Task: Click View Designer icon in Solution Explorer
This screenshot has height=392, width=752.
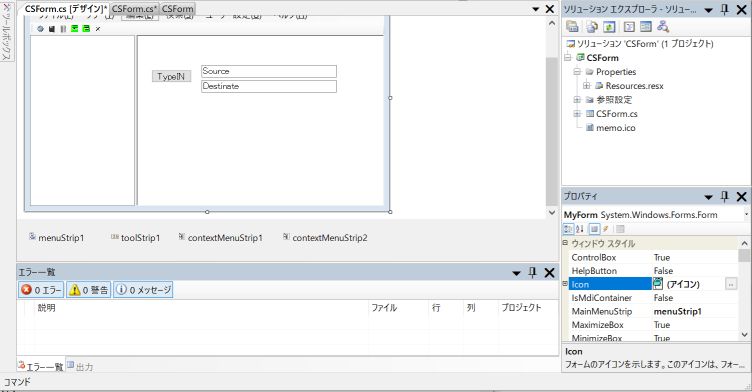Action: 646,27
